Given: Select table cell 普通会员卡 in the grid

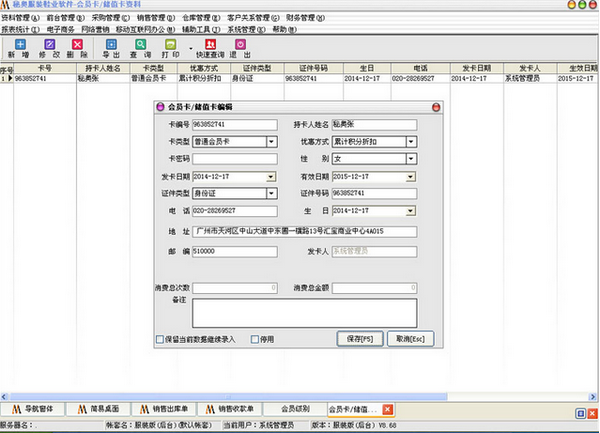Looking at the screenshot, I should [x=153, y=78].
